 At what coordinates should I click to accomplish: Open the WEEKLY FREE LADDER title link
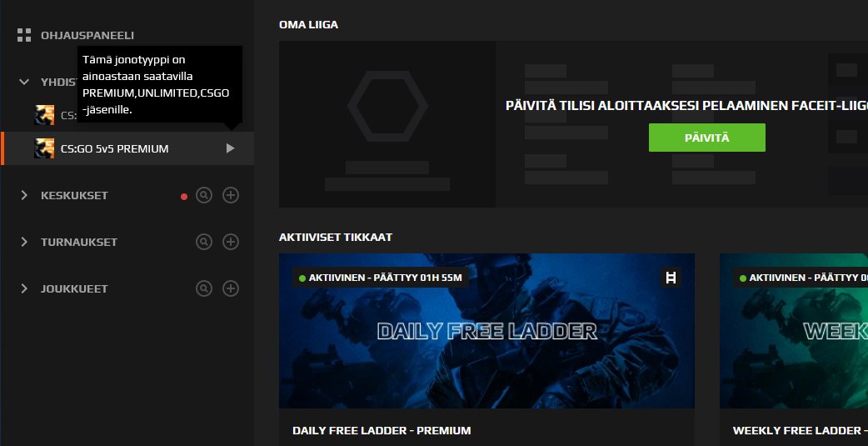pyautogui.click(x=800, y=430)
